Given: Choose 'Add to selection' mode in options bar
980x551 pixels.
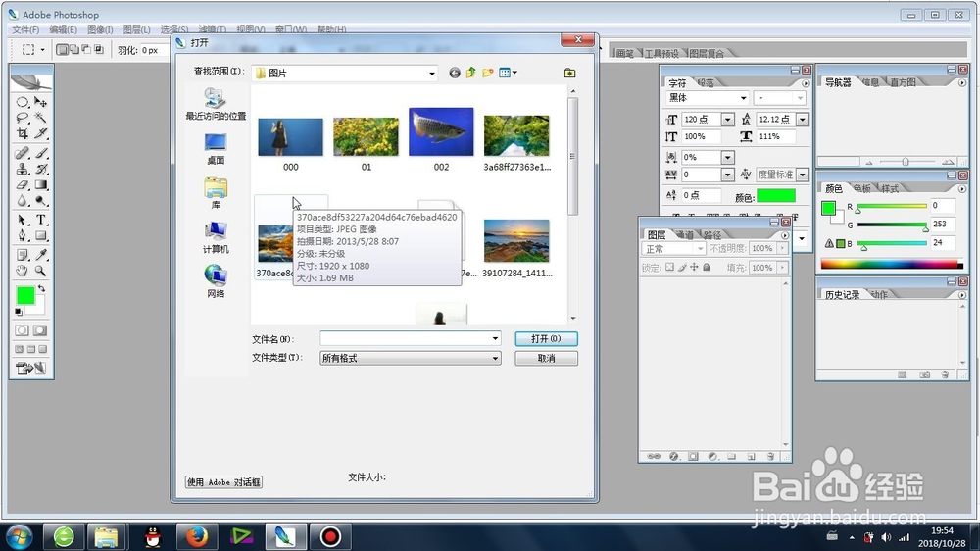Looking at the screenshot, I should pos(74,49).
